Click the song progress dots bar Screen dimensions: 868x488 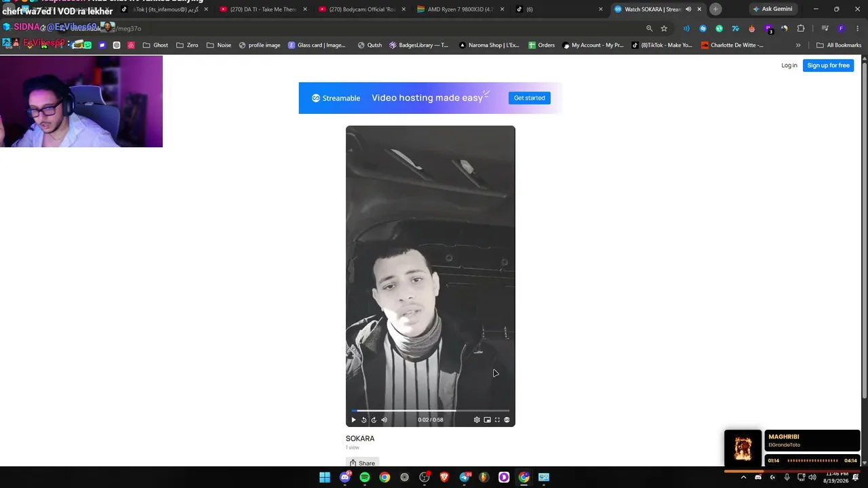(x=812, y=461)
